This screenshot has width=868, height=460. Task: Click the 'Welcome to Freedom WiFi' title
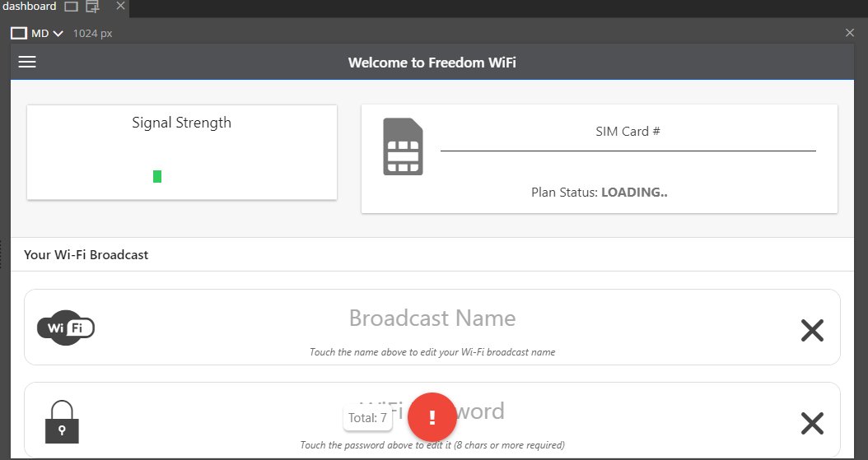(x=432, y=63)
